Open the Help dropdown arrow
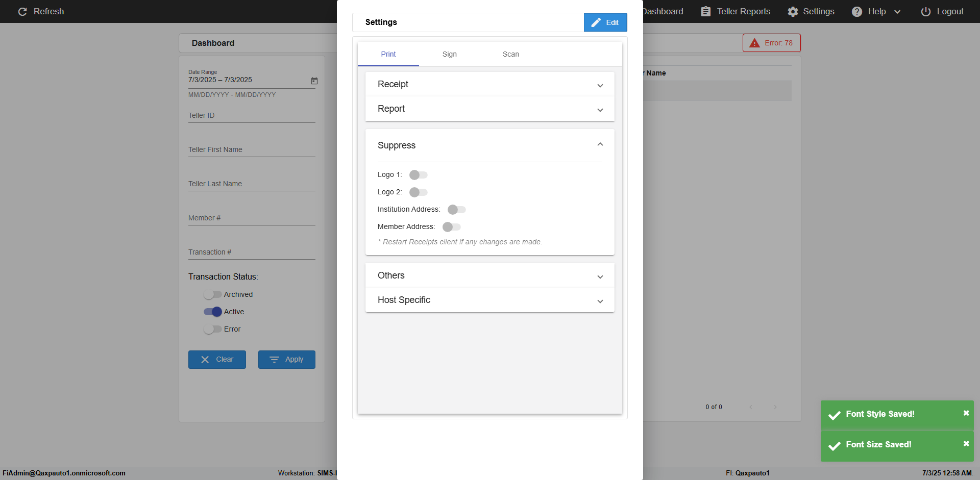The width and height of the screenshot is (980, 480). [x=897, y=12]
